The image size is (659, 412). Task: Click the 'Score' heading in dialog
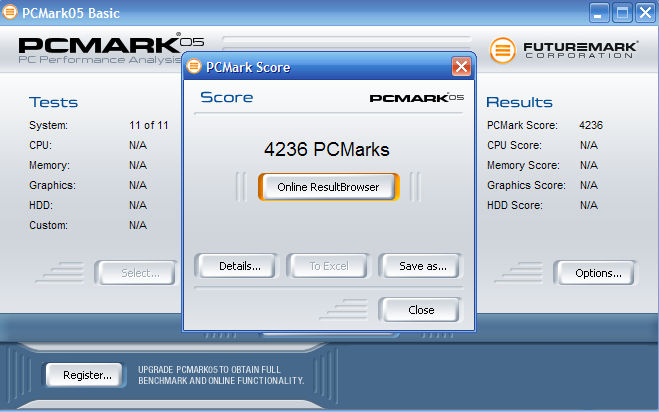point(227,97)
